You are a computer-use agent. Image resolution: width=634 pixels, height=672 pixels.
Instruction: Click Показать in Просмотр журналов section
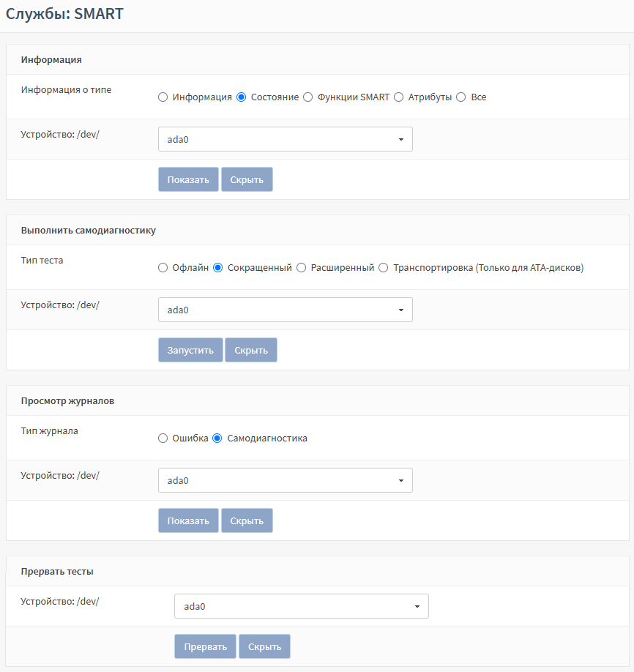tap(188, 520)
